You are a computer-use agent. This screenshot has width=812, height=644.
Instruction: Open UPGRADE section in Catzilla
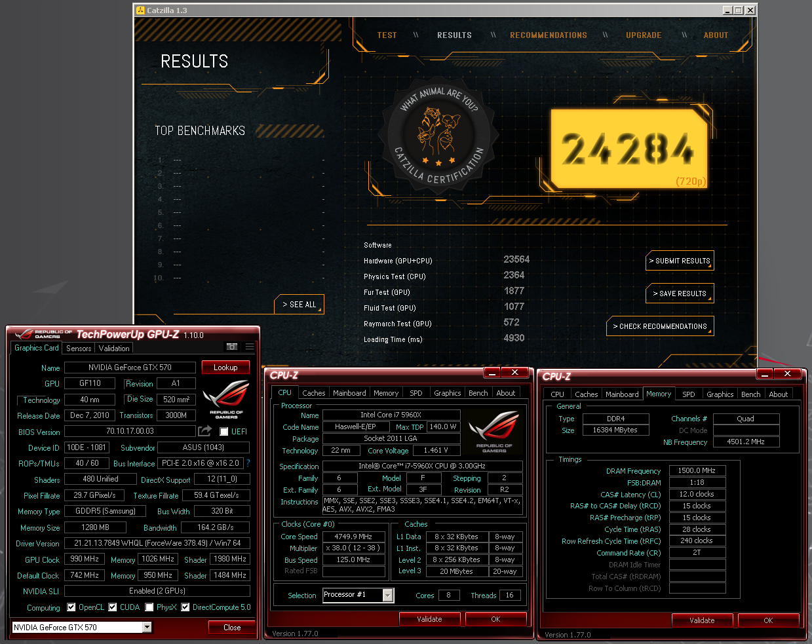[x=644, y=35]
